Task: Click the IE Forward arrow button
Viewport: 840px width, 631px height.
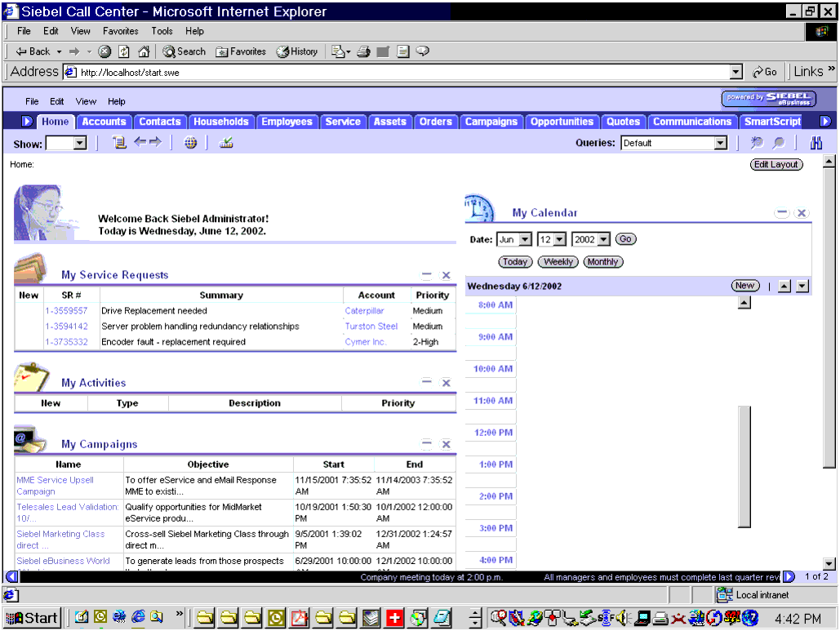Action: click(74, 51)
